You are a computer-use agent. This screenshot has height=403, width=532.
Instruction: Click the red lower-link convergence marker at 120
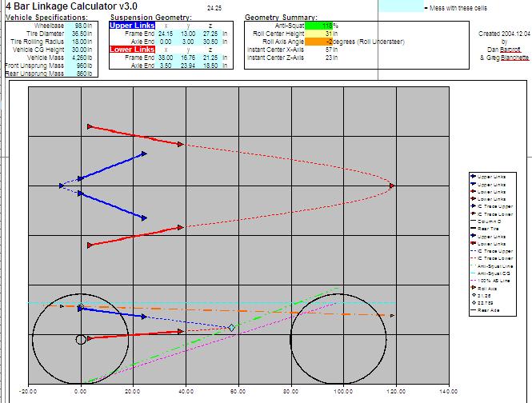(392, 186)
